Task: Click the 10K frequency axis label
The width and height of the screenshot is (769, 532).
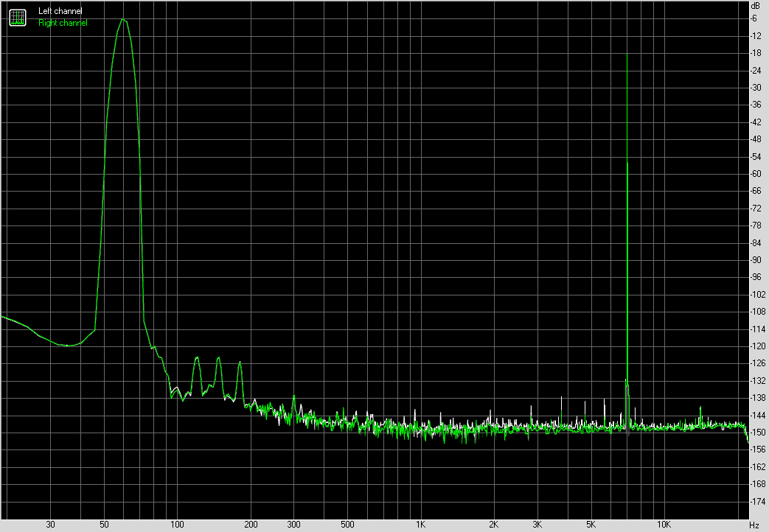Action: pyautogui.click(x=664, y=525)
